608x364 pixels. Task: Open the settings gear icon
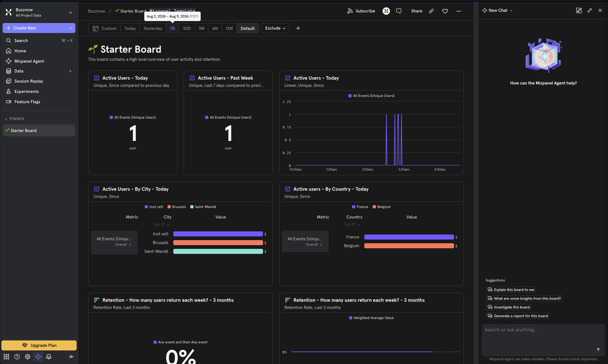click(28, 356)
